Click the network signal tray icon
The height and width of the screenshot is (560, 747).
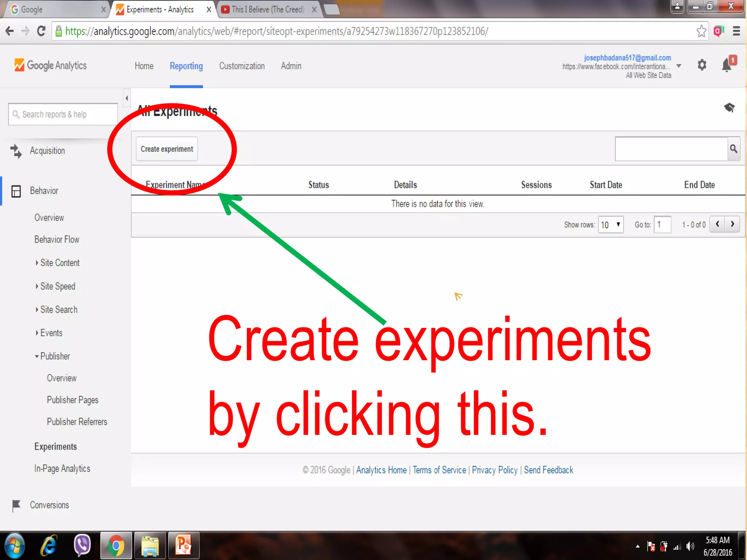click(677, 547)
